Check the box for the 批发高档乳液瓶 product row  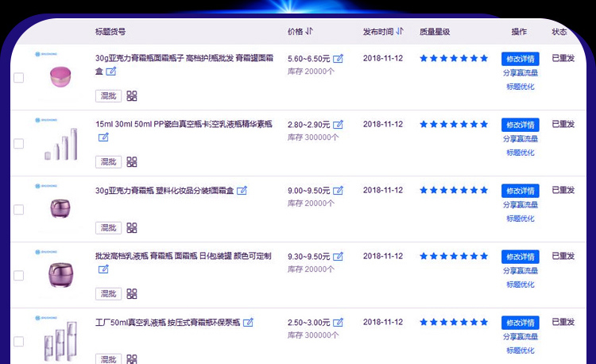click(x=19, y=276)
